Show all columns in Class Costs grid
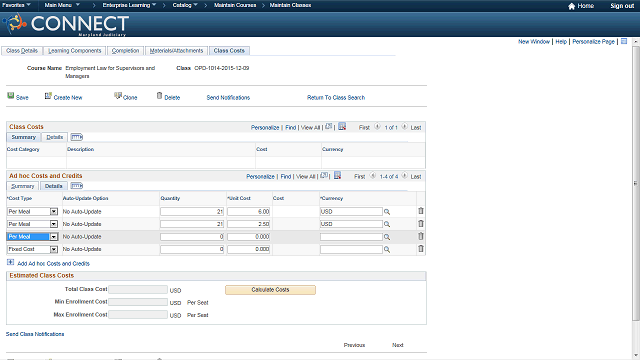Image resolution: width=640 pixels, height=360 pixels. pos(76,137)
